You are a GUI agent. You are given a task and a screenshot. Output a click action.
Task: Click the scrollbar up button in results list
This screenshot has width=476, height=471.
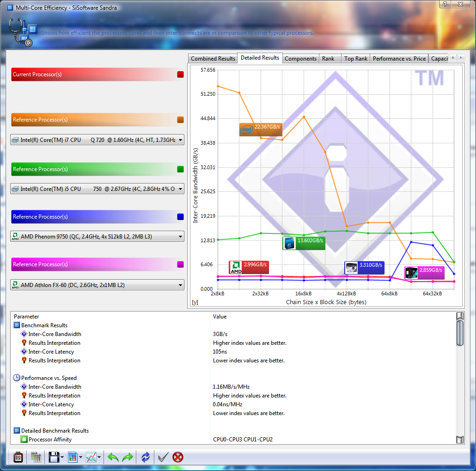[x=460, y=316]
